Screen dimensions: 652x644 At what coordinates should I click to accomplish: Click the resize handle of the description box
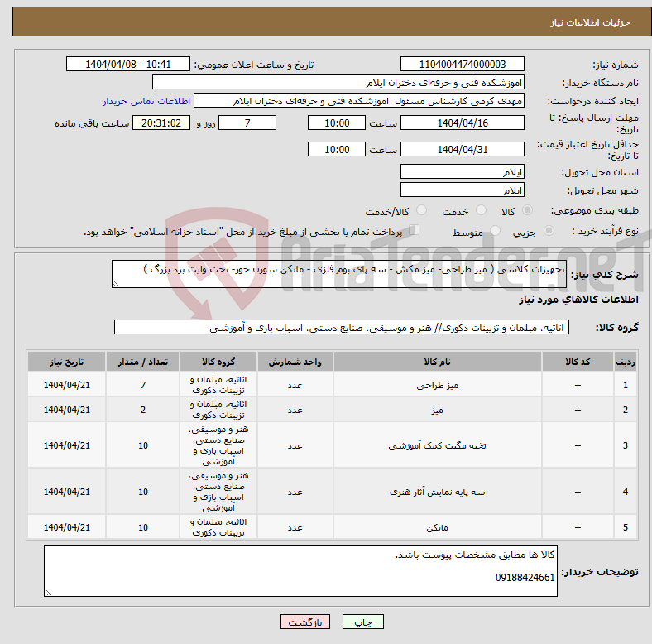click(x=116, y=284)
